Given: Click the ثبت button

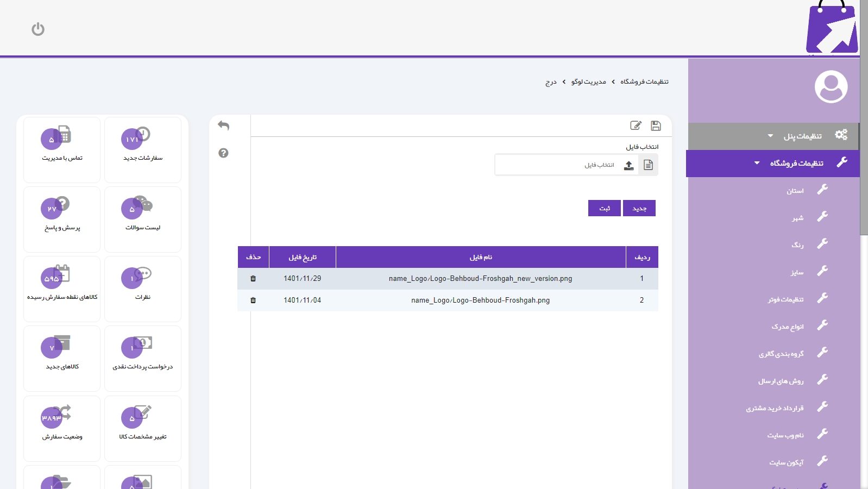Looking at the screenshot, I should point(604,208).
